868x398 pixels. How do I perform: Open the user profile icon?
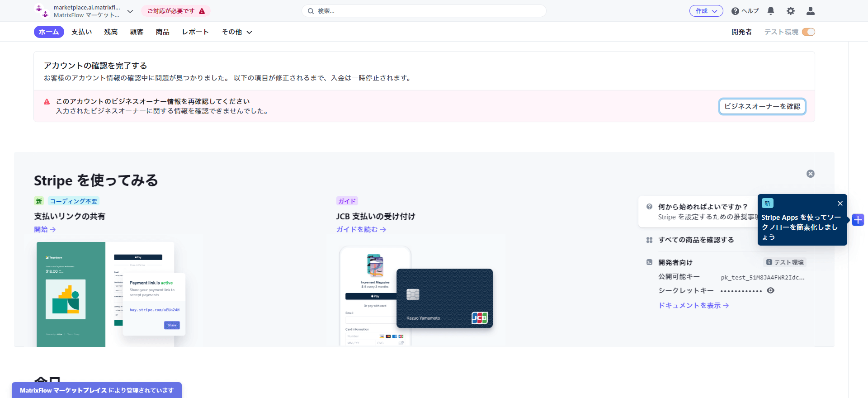(811, 11)
